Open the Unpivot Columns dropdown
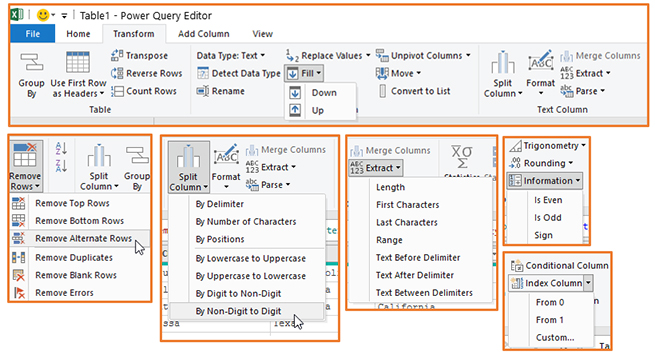Viewport: 655px width, 363px height. click(x=423, y=55)
